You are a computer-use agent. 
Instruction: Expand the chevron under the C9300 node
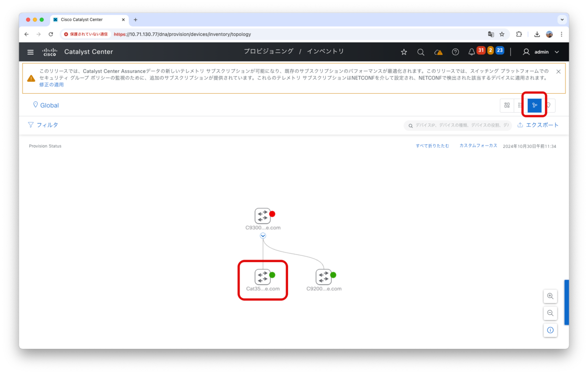tap(263, 236)
